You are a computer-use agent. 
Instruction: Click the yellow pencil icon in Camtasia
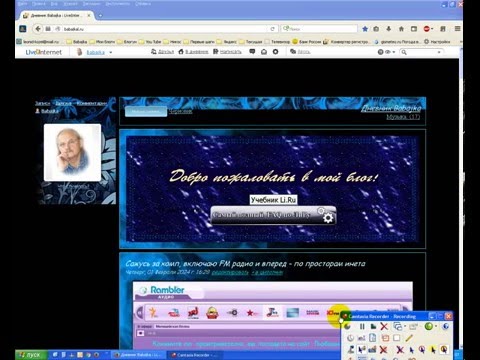tap(409, 338)
